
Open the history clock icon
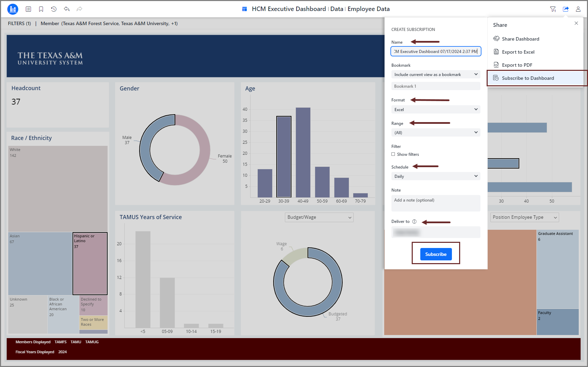pyautogui.click(x=54, y=9)
